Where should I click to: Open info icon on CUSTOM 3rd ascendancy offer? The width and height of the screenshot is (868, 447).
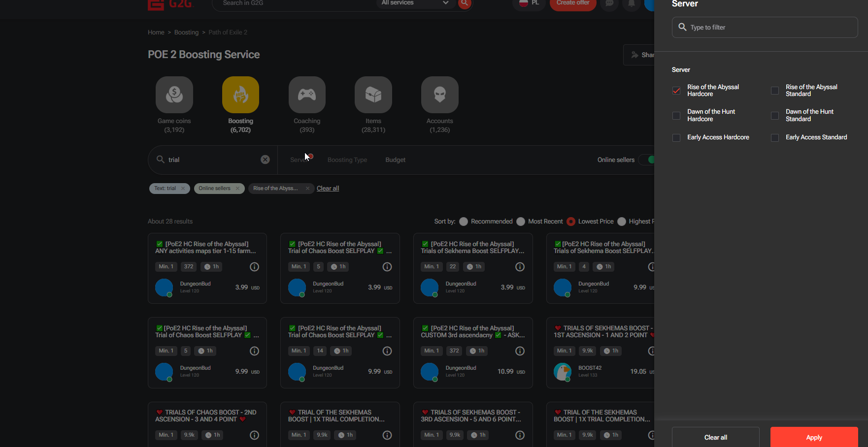click(x=520, y=351)
